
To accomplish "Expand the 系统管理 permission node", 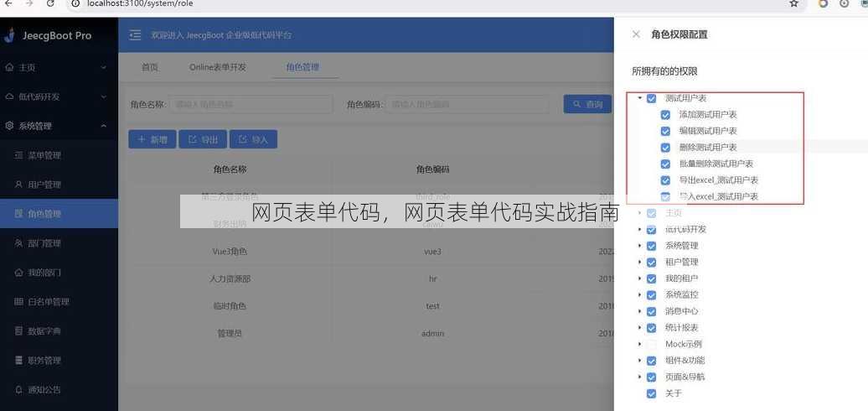I will pyautogui.click(x=639, y=246).
